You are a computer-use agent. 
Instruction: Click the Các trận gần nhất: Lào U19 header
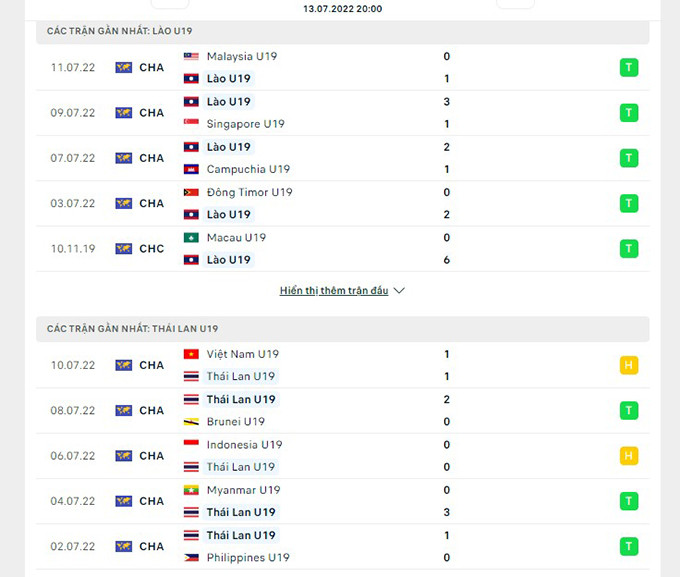coord(120,32)
